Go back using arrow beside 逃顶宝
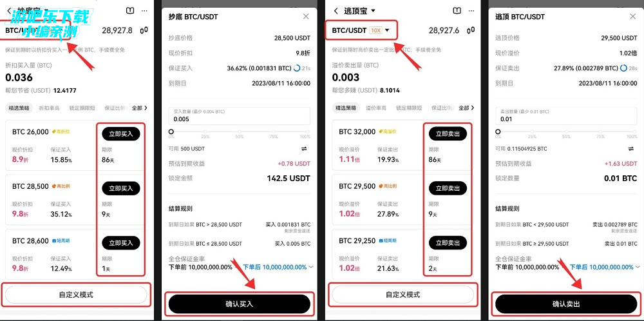The image size is (644, 321). [336, 11]
